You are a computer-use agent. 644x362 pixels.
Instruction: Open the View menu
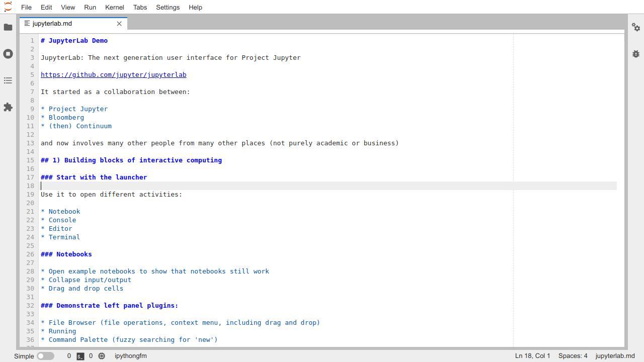68,7
